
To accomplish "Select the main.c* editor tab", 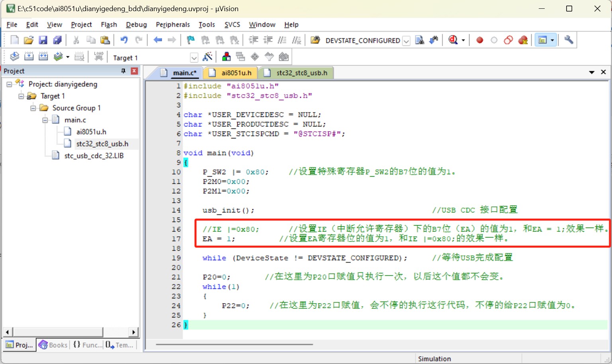I will click(x=179, y=73).
